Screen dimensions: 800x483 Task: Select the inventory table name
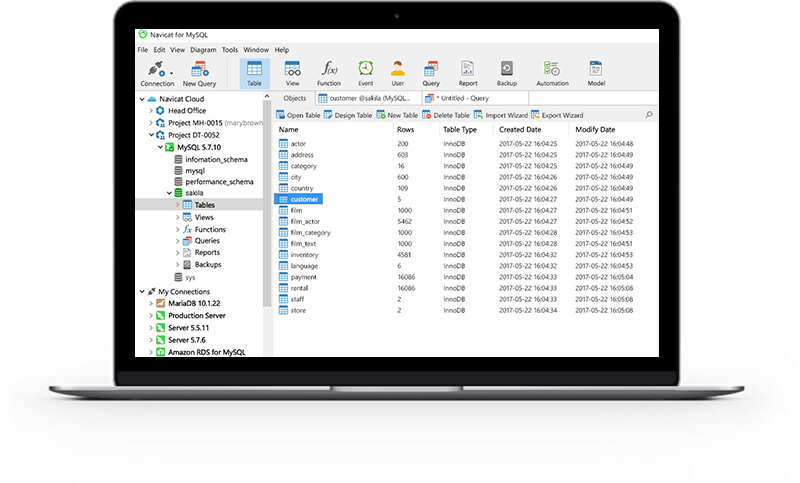(x=305, y=255)
